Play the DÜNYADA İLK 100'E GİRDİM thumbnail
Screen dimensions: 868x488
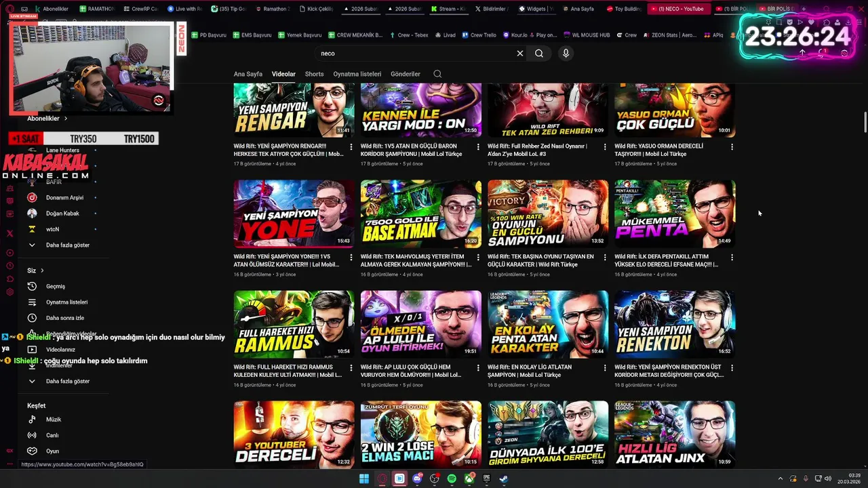[x=548, y=434]
